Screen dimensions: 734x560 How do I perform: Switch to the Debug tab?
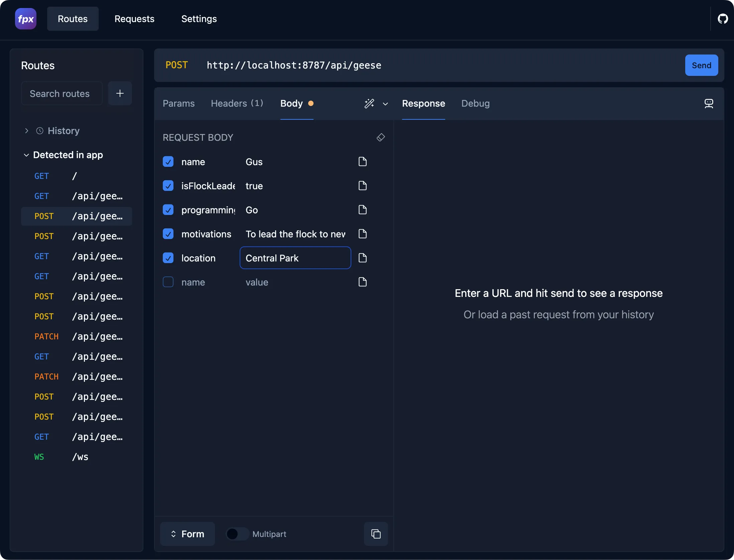click(475, 103)
